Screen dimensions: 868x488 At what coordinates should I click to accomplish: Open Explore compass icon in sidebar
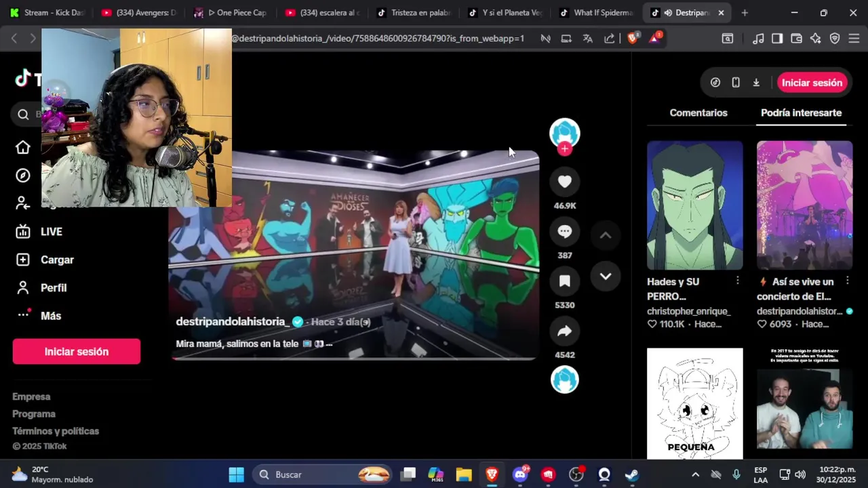click(23, 176)
